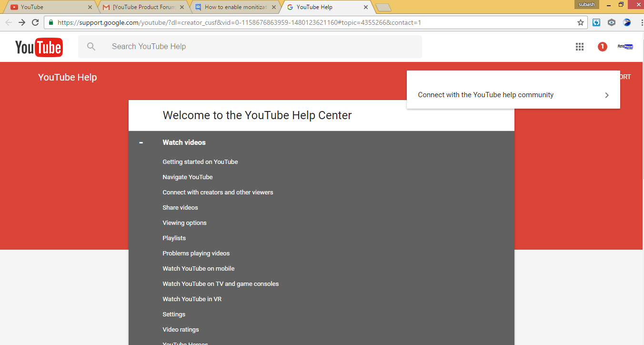Collapse the Watch videos section with minus icon

click(141, 142)
